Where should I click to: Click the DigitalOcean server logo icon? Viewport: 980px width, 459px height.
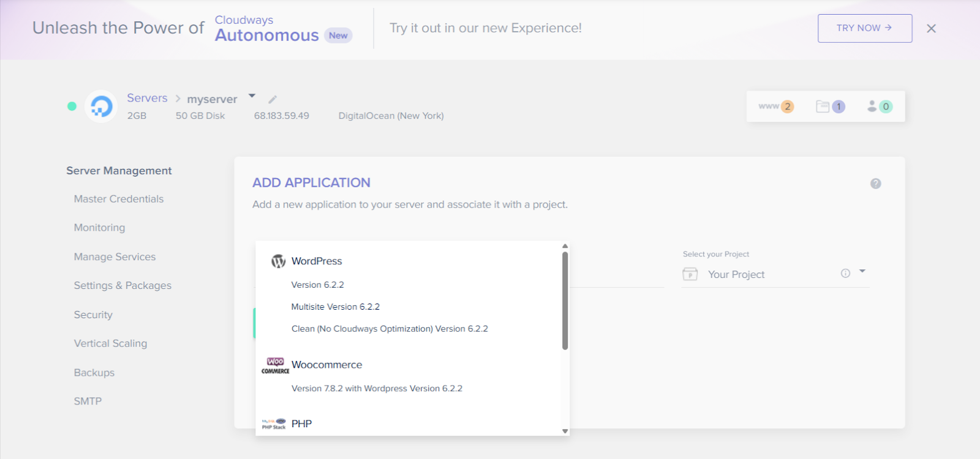point(101,106)
